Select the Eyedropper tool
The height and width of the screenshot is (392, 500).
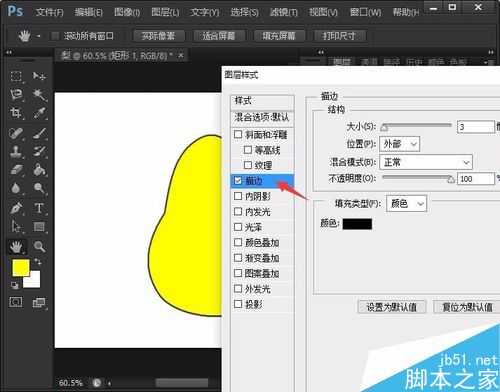click(39, 113)
